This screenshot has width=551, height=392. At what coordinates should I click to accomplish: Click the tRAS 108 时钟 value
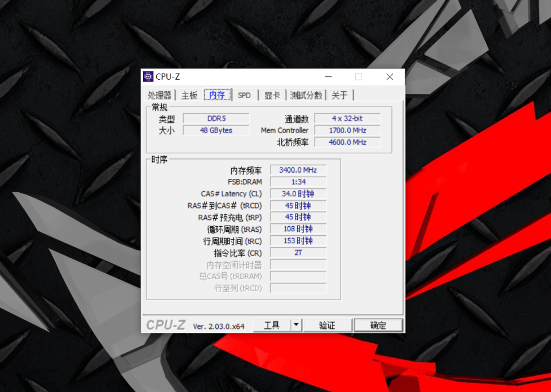click(x=298, y=229)
